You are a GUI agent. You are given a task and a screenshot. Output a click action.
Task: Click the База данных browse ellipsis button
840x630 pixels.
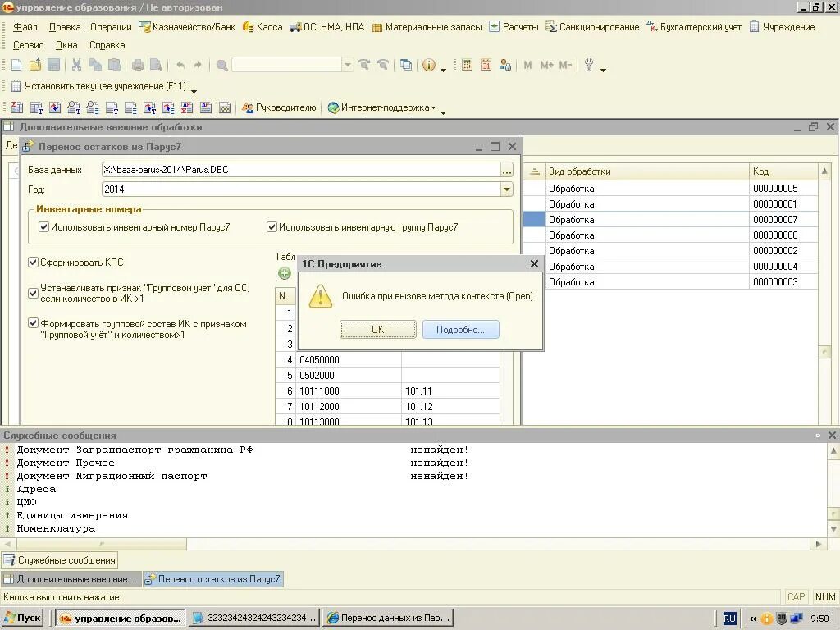point(506,171)
